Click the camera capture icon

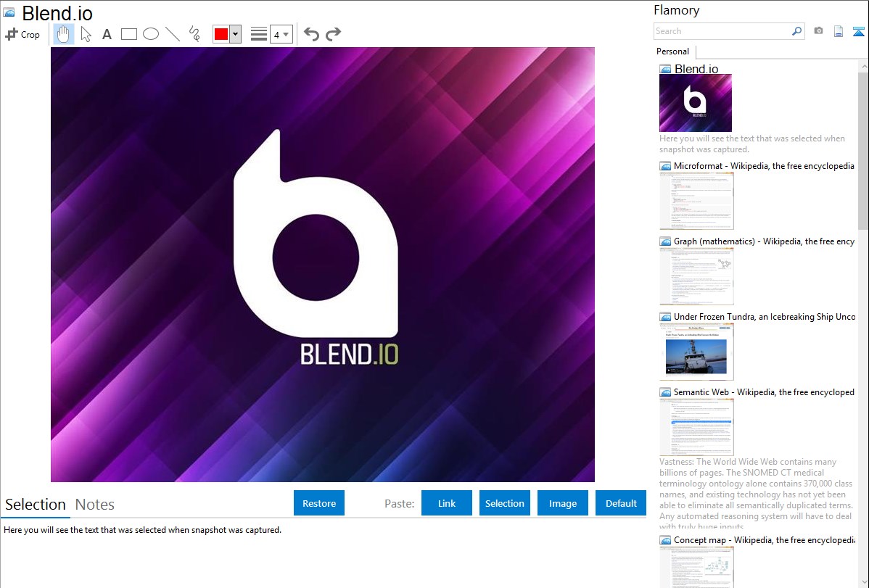pyautogui.click(x=818, y=31)
